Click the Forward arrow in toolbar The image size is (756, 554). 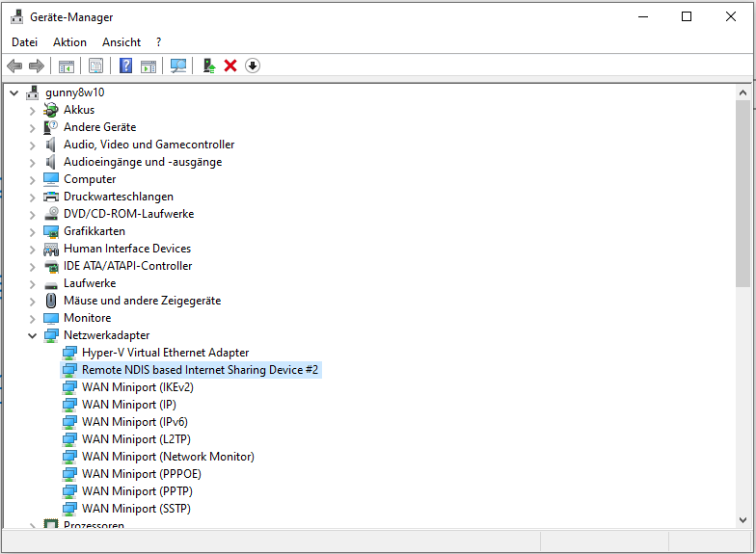37,66
